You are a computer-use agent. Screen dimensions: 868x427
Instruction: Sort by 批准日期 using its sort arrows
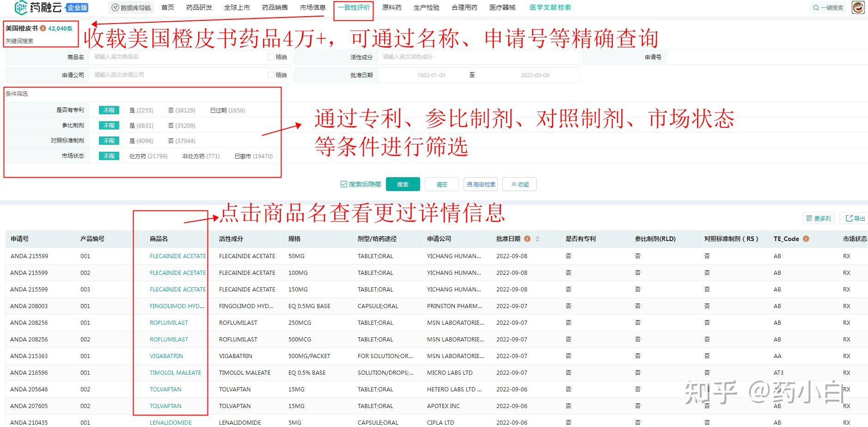click(x=537, y=239)
